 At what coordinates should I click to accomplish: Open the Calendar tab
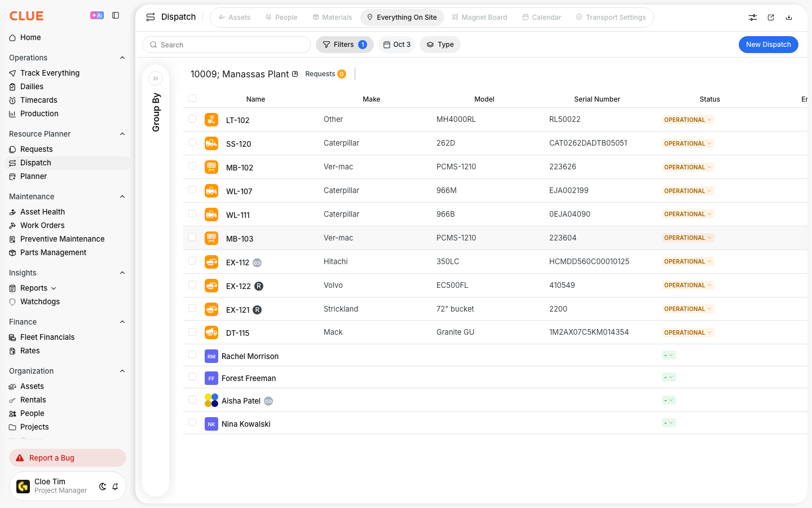[x=541, y=17]
